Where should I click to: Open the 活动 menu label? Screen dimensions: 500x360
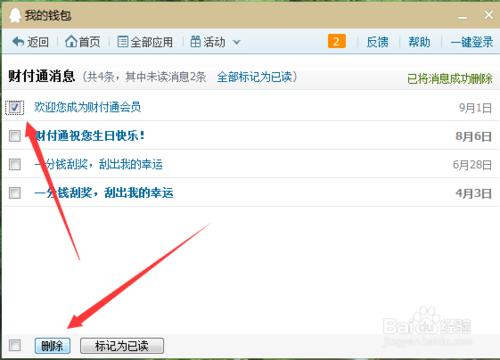coord(214,42)
